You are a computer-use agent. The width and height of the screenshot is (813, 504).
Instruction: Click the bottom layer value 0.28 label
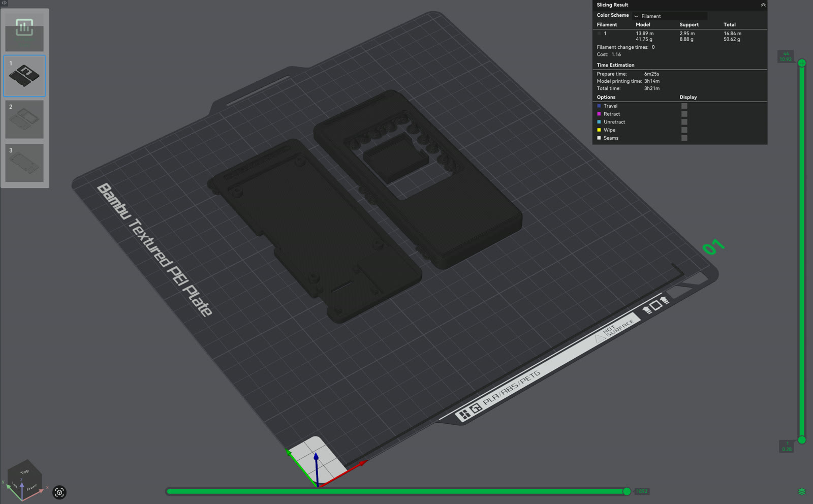(787, 449)
